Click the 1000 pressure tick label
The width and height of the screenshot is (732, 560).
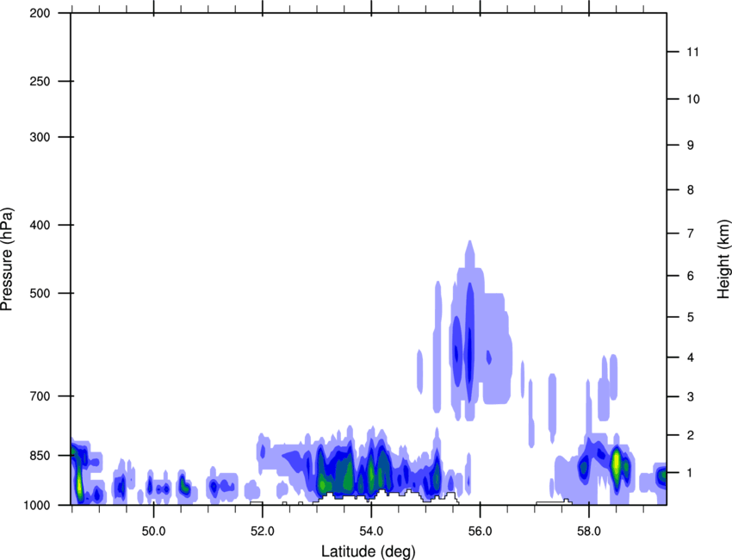pos(37,506)
